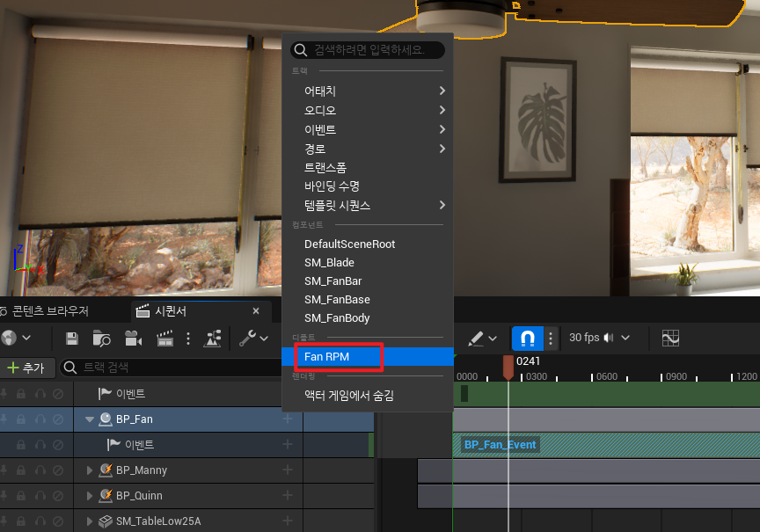Toggle the BP_Fan row lock icon

tap(21, 419)
